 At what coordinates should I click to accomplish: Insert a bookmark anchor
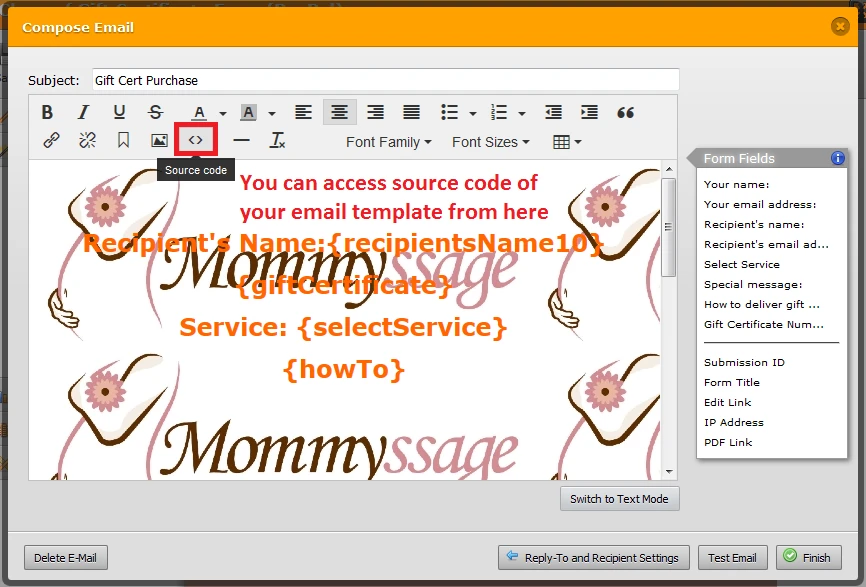tap(122, 141)
